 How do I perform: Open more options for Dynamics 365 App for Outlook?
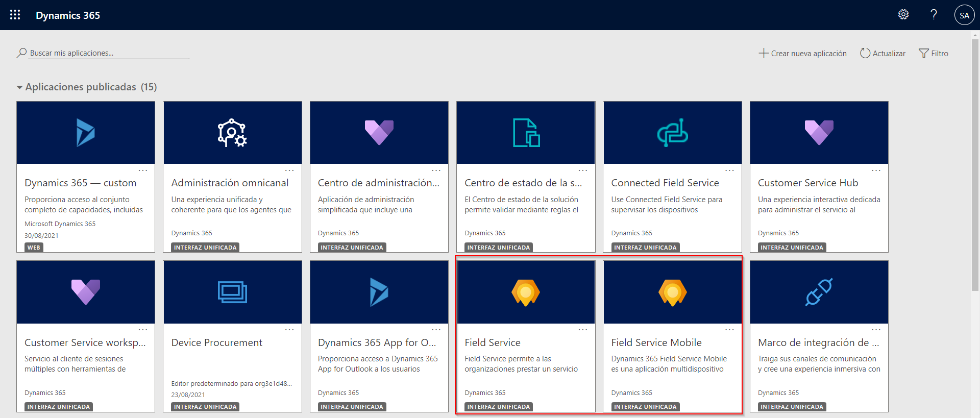(436, 330)
